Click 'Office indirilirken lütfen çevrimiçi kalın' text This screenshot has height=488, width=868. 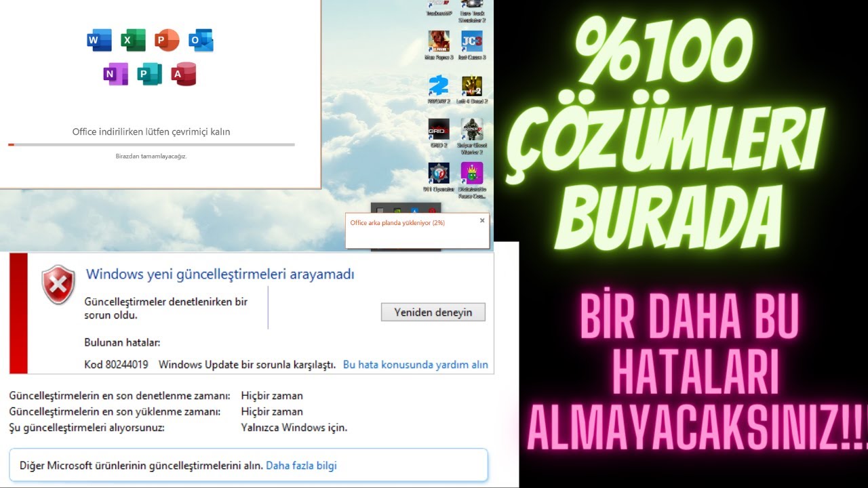click(x=151, y=132)
